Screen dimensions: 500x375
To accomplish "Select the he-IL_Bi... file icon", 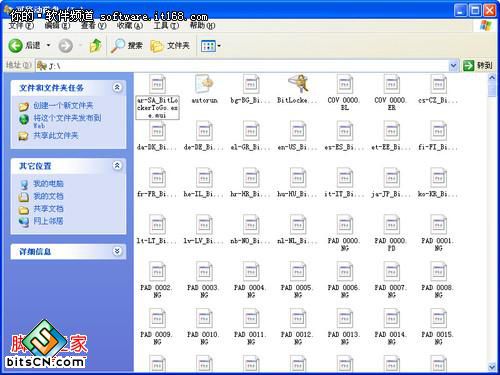I will pyautogui.click(x=204, y=178).
